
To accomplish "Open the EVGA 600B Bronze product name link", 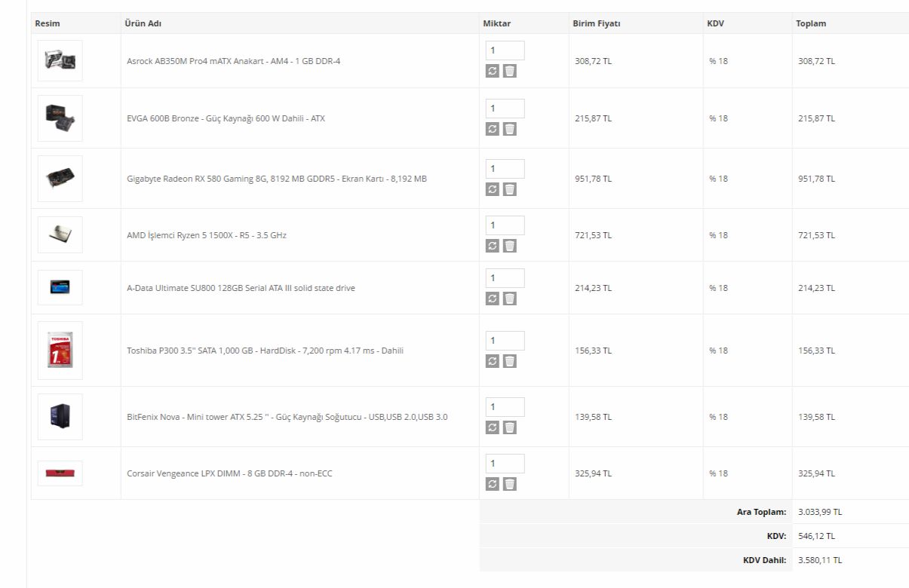I will pyautogui.click(x=226, y=118).
